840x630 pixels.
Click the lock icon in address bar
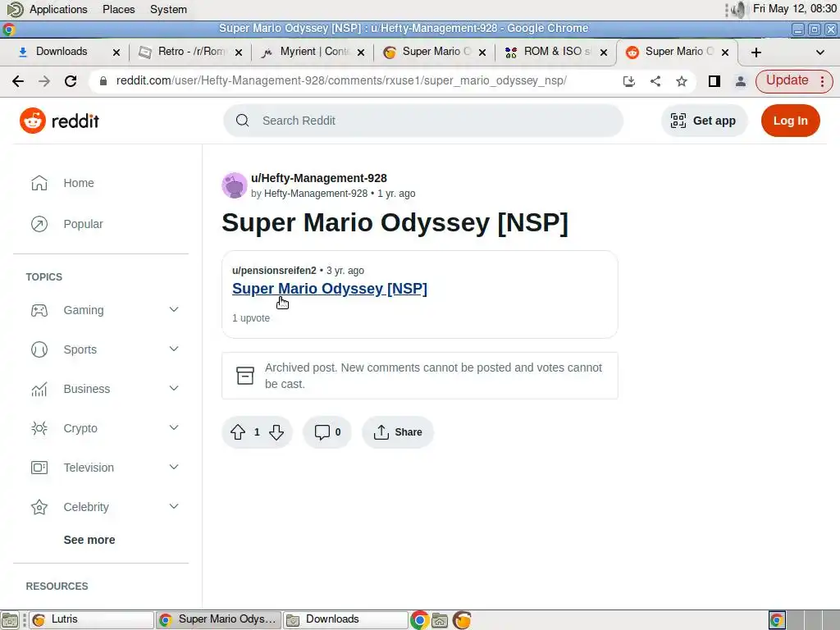pos(103,81)
